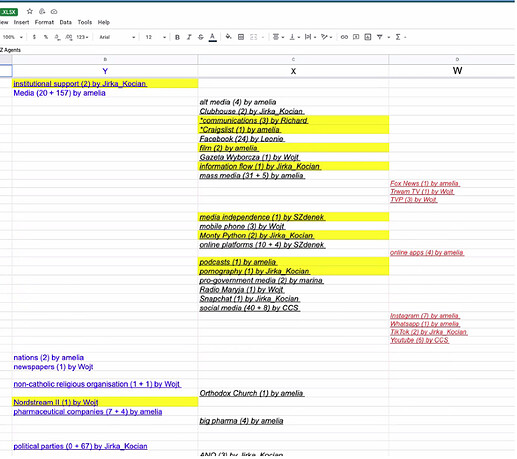Open the Insert menu

click(x=21, y=22)
